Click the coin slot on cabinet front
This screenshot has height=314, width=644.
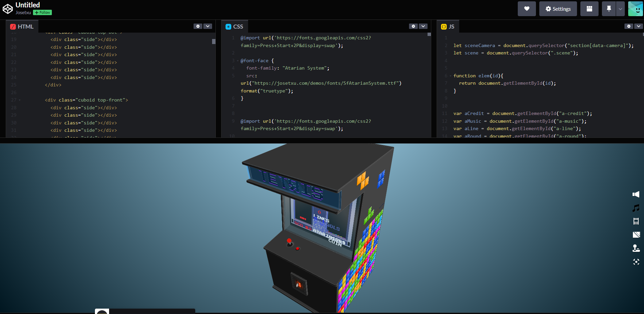point(299,284)
